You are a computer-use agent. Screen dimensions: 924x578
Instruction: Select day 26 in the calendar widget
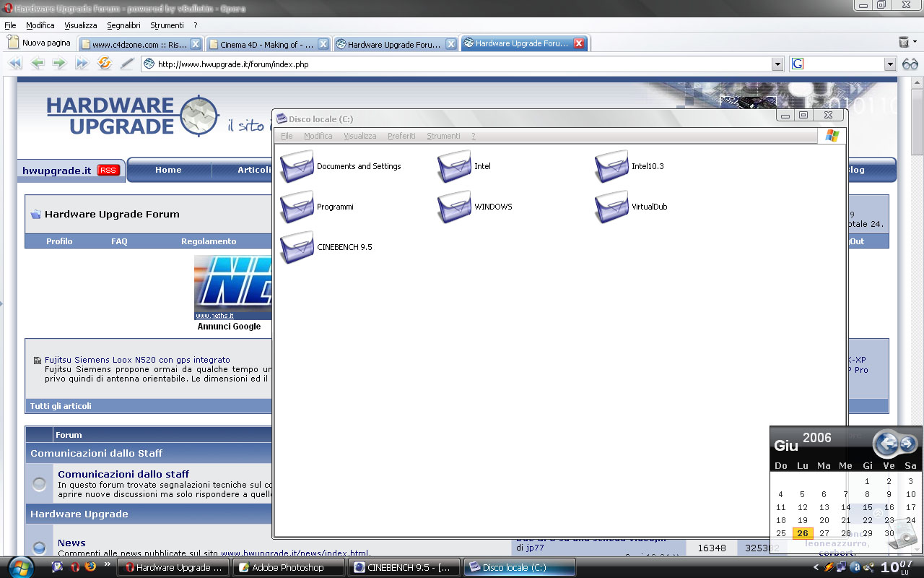[803, 533]
